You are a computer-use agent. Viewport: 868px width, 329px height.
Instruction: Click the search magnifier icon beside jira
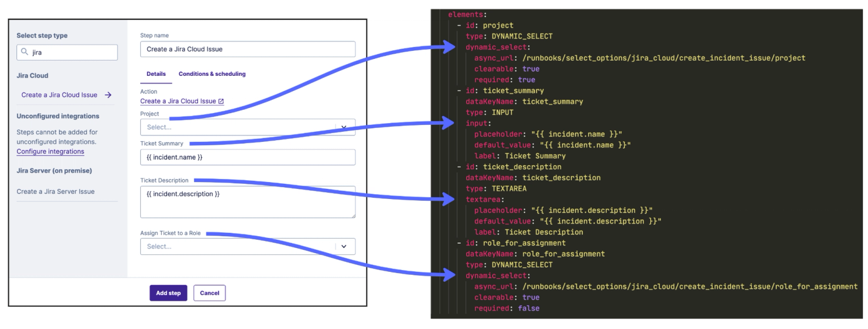[25, 52]
